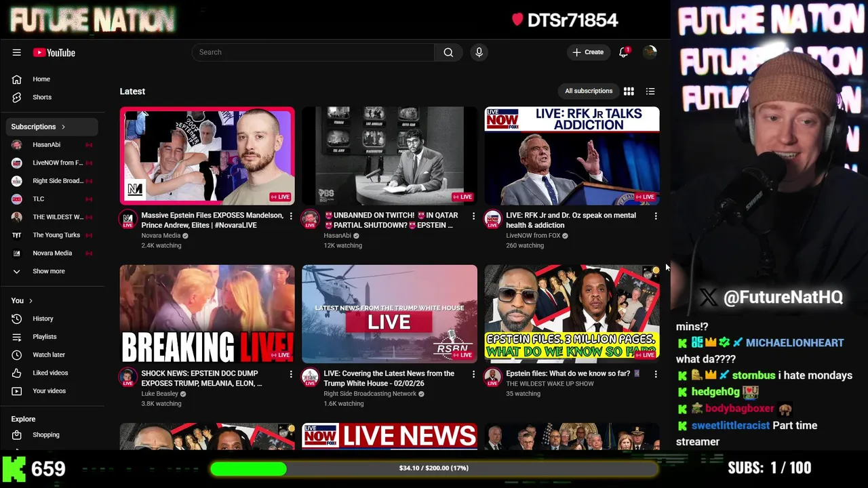This screenshot has width=868, height=488.
Task: Expand the You section chevron
Action: pos(31,301)
